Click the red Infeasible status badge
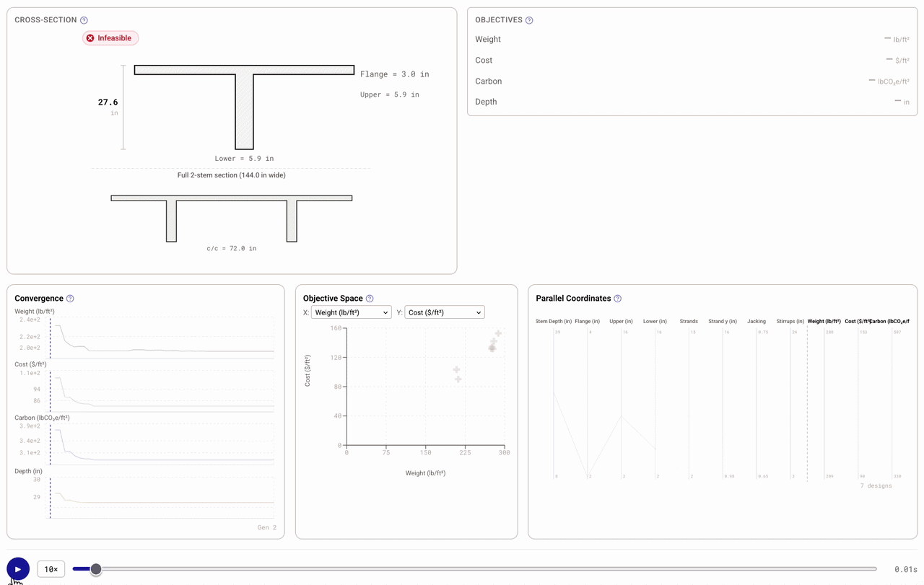 coord(110,38)
